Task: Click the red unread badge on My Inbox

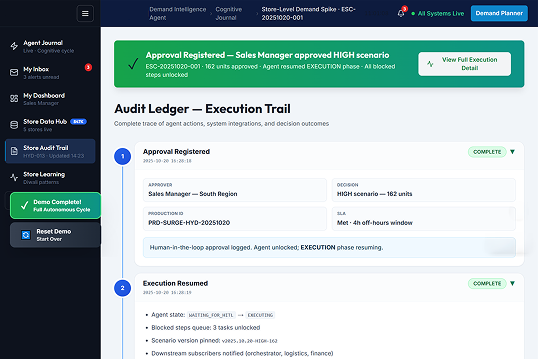Action: (x=88, y=67)
